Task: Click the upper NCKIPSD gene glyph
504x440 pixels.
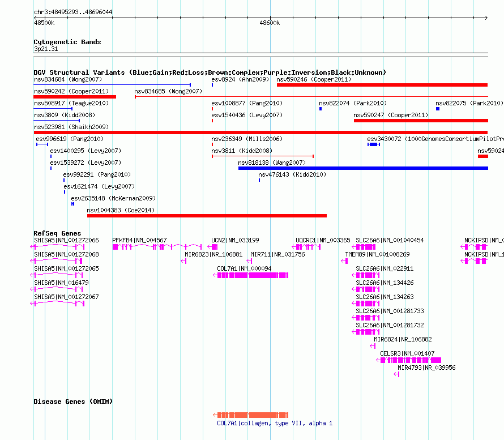Action: pyautogui.click(x=474, y=247)
